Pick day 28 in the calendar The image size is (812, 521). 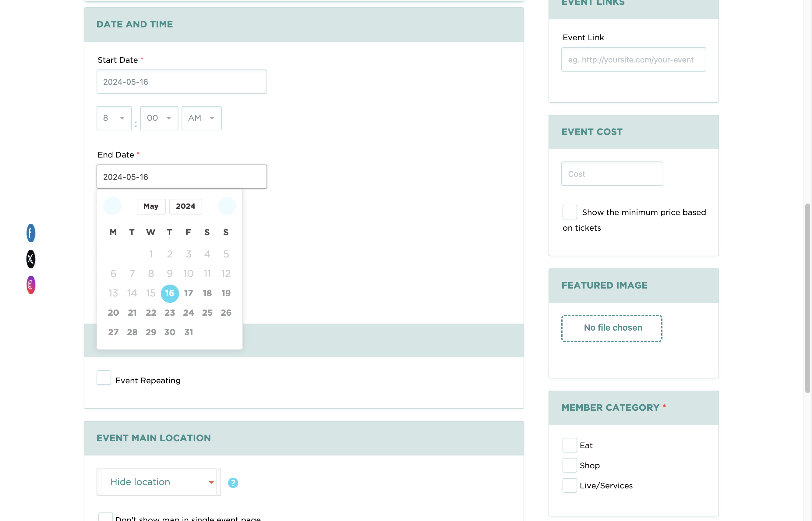click(132, 332)
